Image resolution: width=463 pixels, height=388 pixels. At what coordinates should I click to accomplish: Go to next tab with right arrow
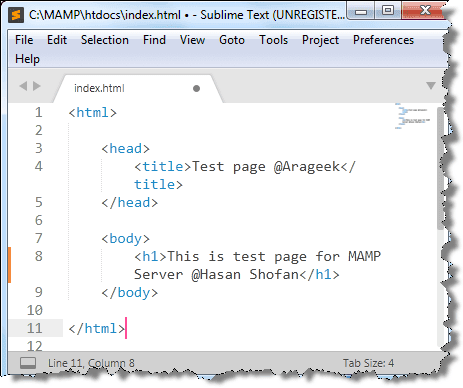[37, 86]
